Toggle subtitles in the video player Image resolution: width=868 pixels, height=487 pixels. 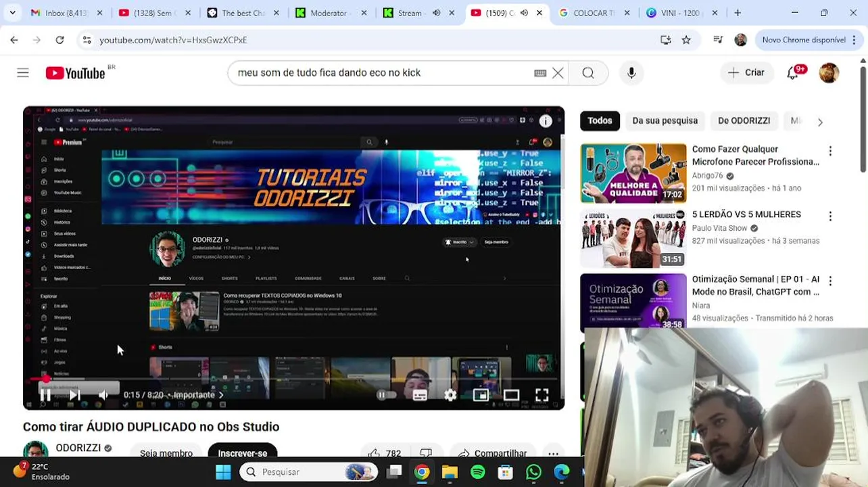coord(420,395)
